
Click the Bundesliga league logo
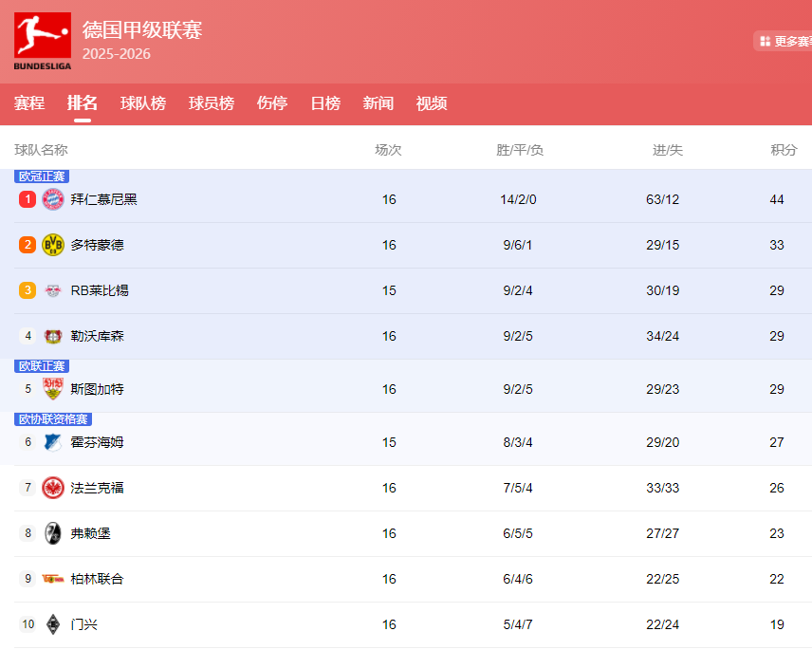tap(43, 41)
